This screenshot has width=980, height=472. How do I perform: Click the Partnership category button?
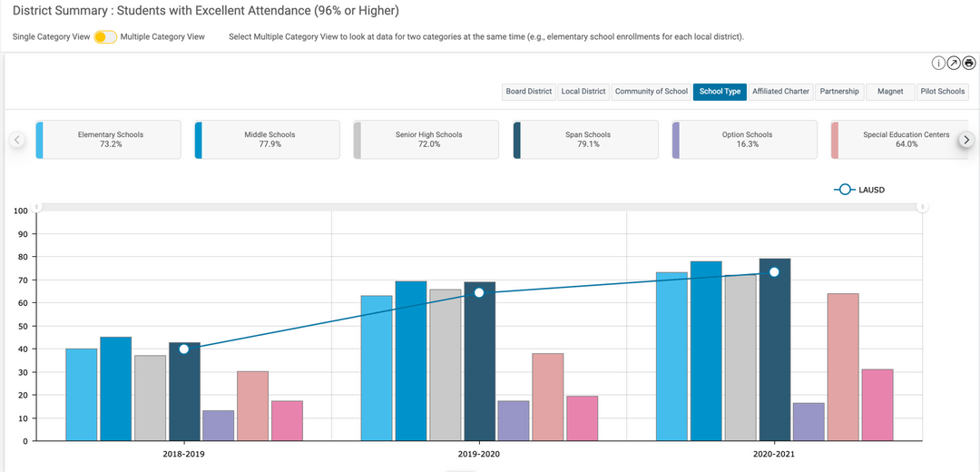pyautogui.click(x=839, y=92)
